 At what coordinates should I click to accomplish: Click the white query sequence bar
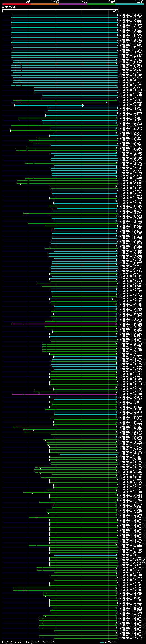coord(60,10)
